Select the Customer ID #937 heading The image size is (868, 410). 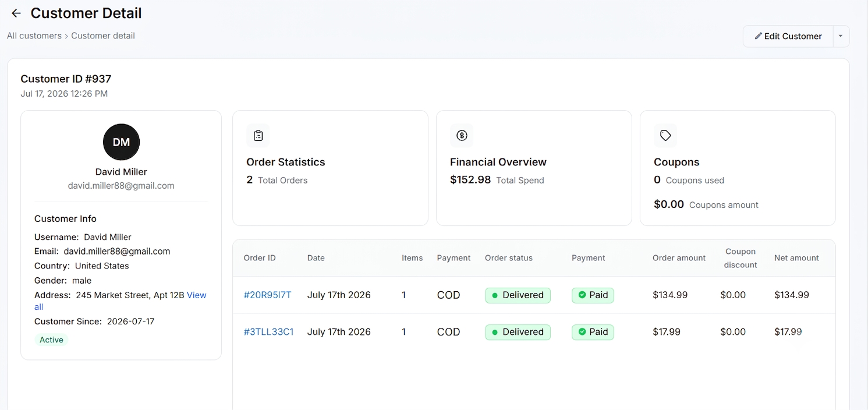pos(66,79)
